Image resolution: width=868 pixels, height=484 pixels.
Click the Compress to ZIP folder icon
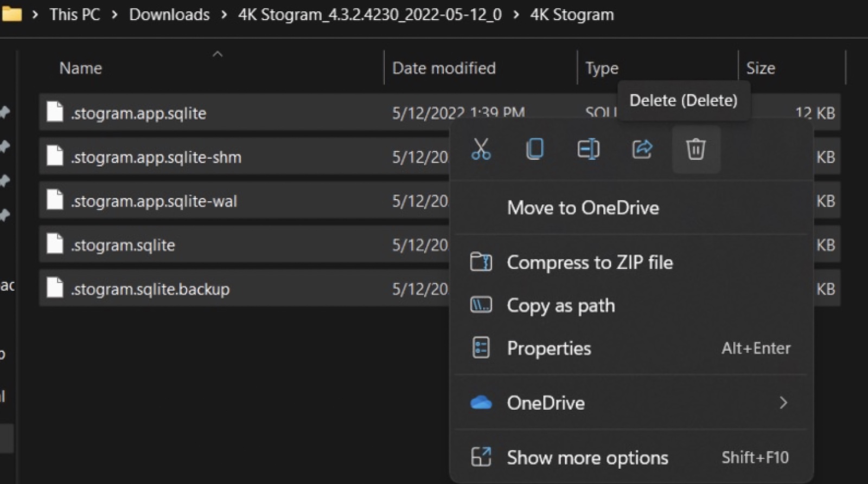coord(481,262)
